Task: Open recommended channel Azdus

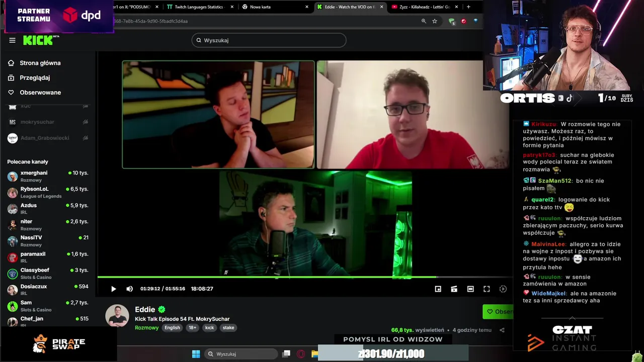Action: point(48,208)
